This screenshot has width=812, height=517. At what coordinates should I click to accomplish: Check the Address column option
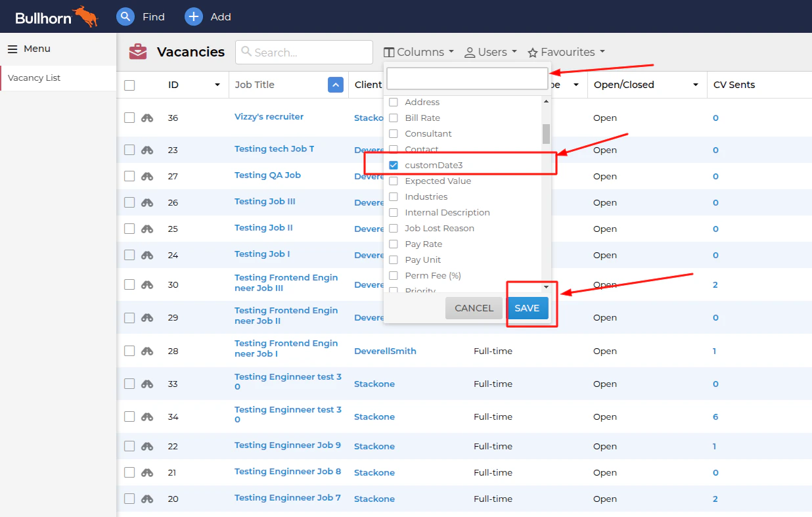coord(394,102)
